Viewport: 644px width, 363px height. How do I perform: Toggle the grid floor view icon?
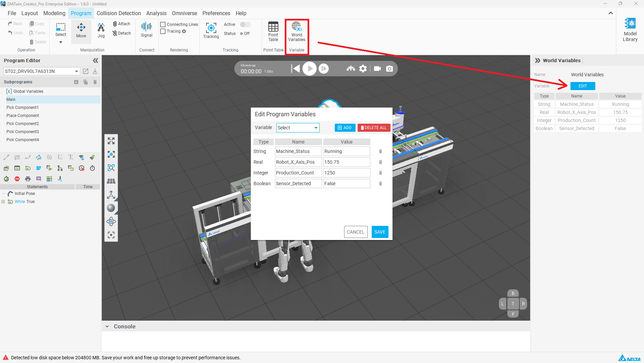pyautogui.click(x=111, y=181)
